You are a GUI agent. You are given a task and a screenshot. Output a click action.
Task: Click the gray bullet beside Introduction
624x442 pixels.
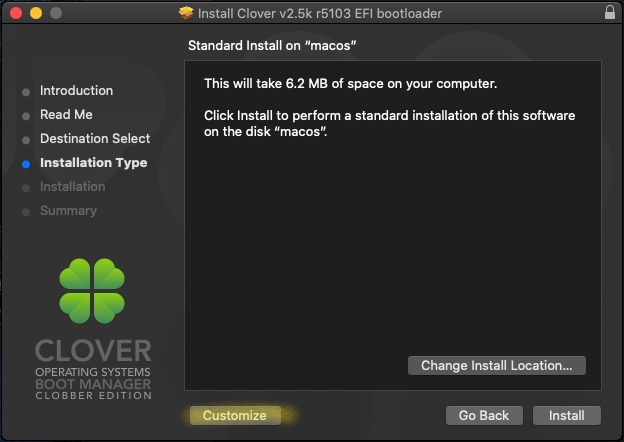click(x=26, y=92)
